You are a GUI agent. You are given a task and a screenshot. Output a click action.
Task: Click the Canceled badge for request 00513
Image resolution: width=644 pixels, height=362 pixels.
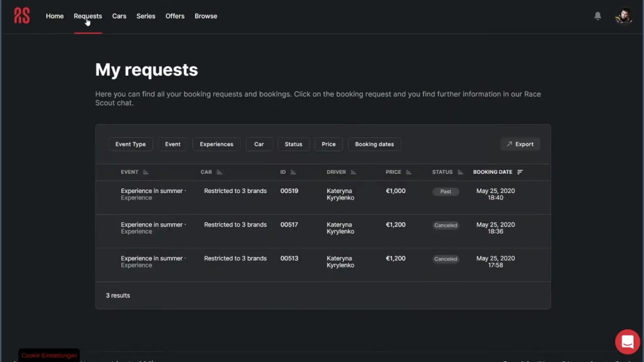pyautogui.click(x=446, y=259)
